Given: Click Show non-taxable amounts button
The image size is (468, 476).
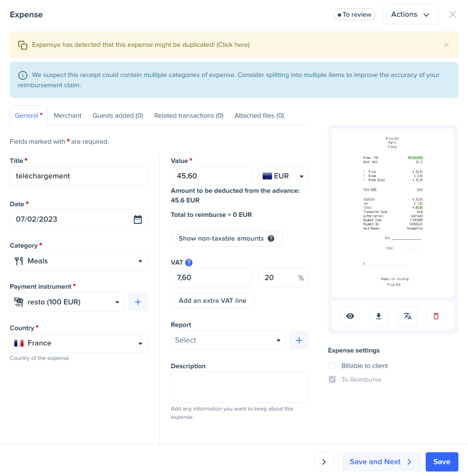Looking at the screenshot, I should [226, 239].
